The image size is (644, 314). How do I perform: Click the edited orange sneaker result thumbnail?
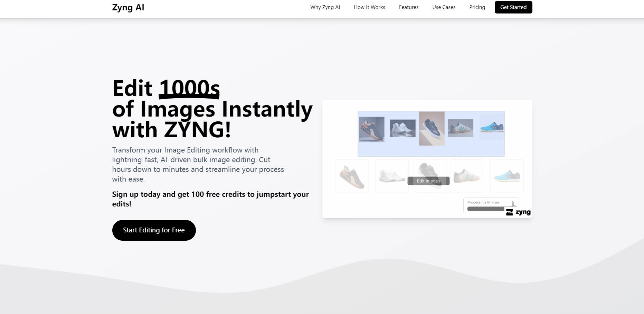352,176
